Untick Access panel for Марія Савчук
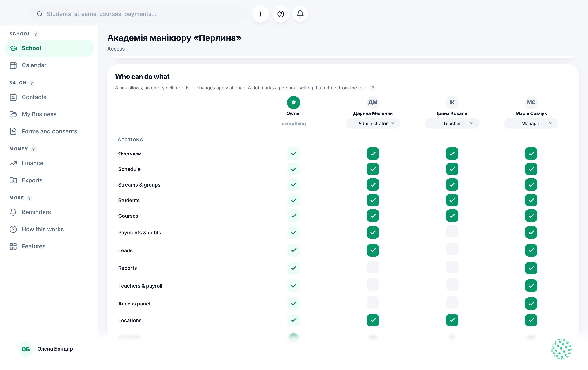 pyautogui.click(x=531, y=303)
